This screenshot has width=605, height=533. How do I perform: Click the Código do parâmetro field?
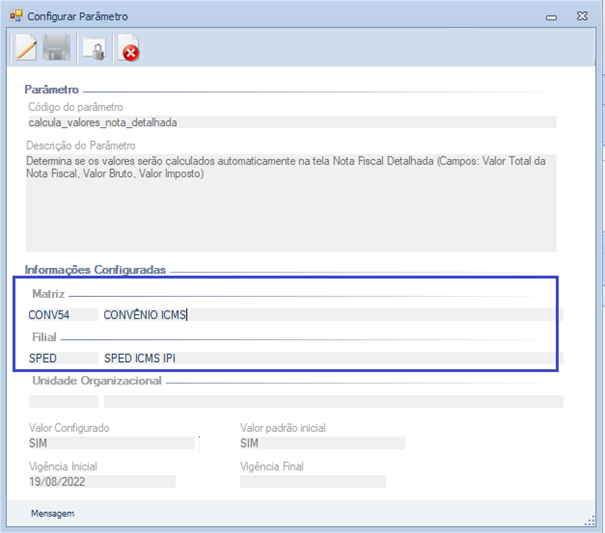point(290,122)
